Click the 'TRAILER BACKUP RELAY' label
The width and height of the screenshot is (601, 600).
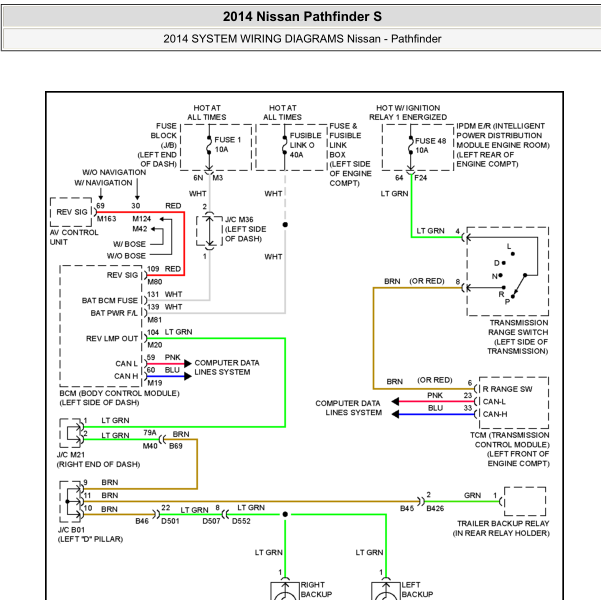501,528
